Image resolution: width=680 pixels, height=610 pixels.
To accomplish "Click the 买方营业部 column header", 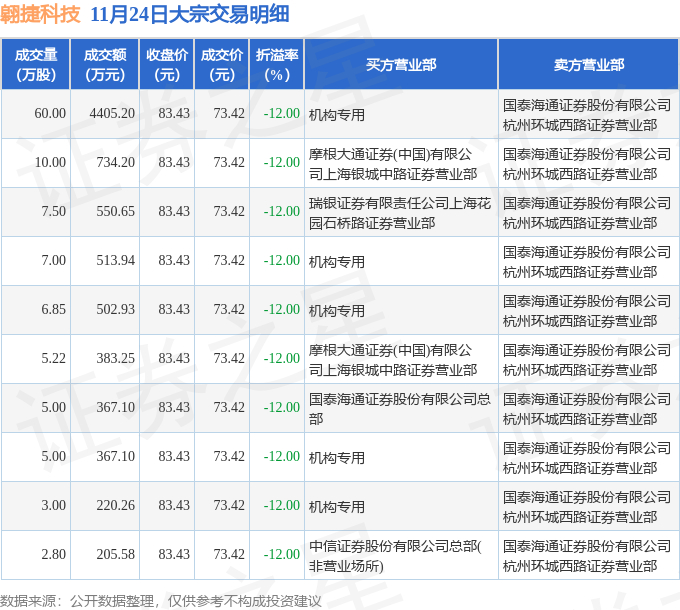I will coord(401,65).
